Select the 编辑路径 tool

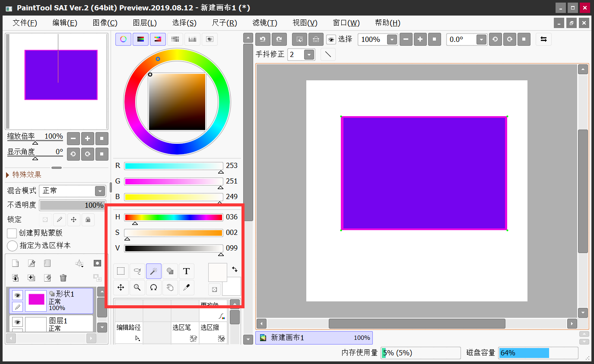128,333
